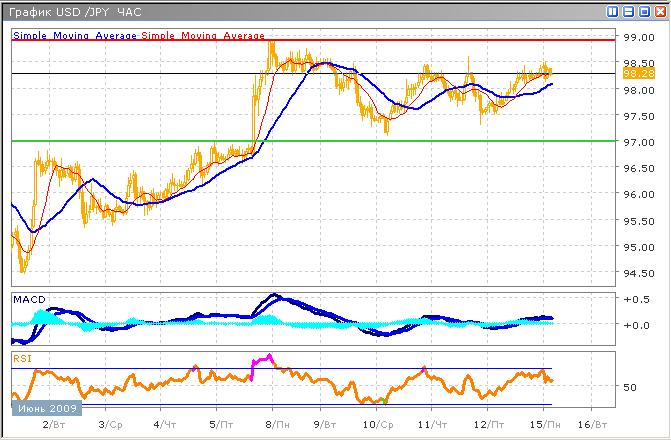Click the 10/Ср date on time axis
Image resolution: width=671 pixels, height=440 pixels.
click(376, 425)
